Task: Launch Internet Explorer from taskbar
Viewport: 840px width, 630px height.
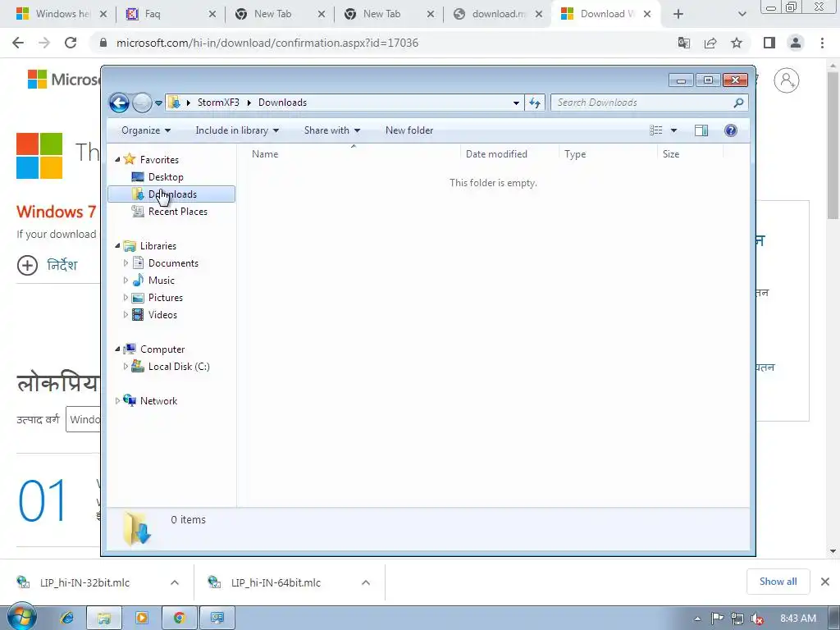Action: [67, 619]
